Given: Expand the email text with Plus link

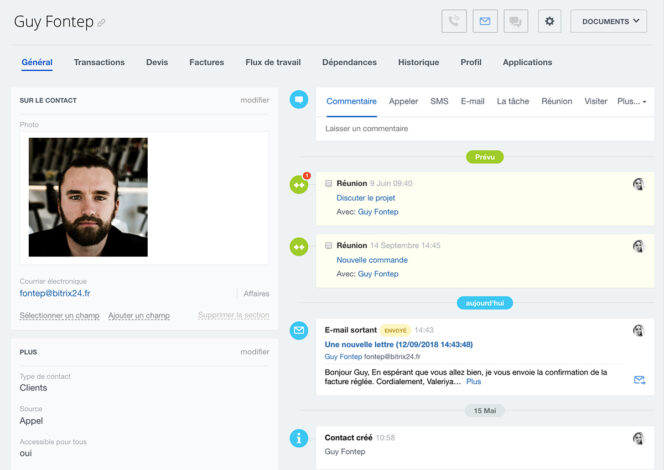Looking at the screenshot, I should 473,382.
